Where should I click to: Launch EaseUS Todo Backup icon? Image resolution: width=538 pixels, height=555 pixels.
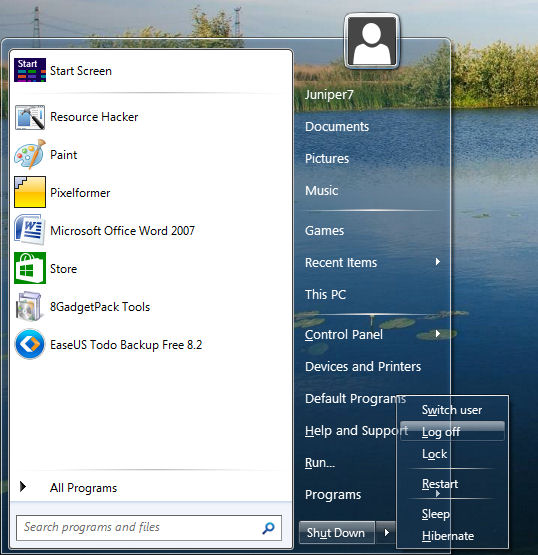30,344
